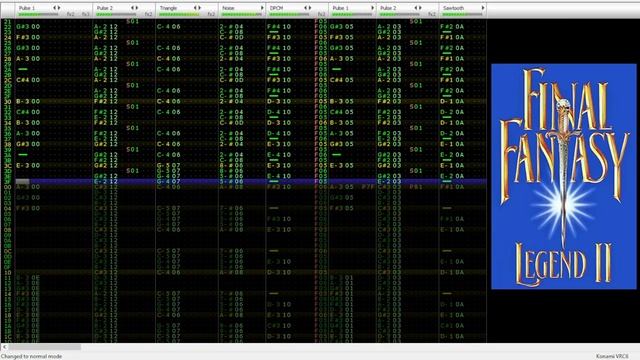
Task: Mute the Sawtooth channel via its header name
Action: click(x=453, y=8)
